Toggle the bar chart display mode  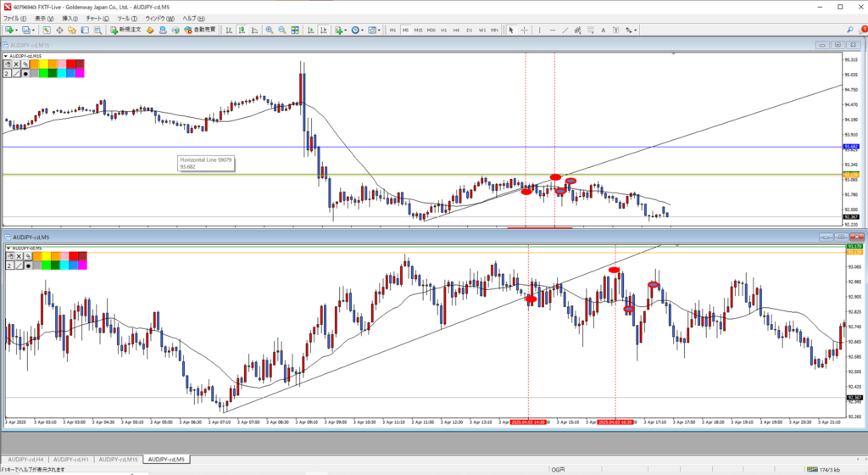click(x=229, y=30)
